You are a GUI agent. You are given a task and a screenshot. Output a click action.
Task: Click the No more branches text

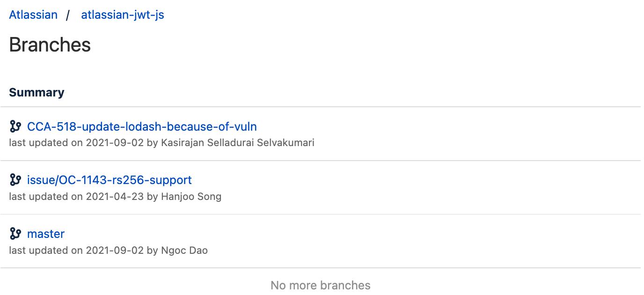pos(321,285)
